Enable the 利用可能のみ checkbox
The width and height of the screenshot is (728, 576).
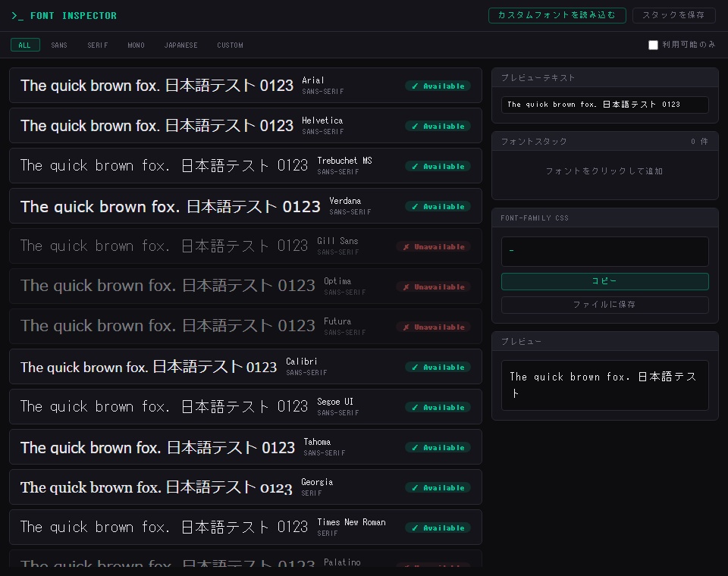point(653,45)
